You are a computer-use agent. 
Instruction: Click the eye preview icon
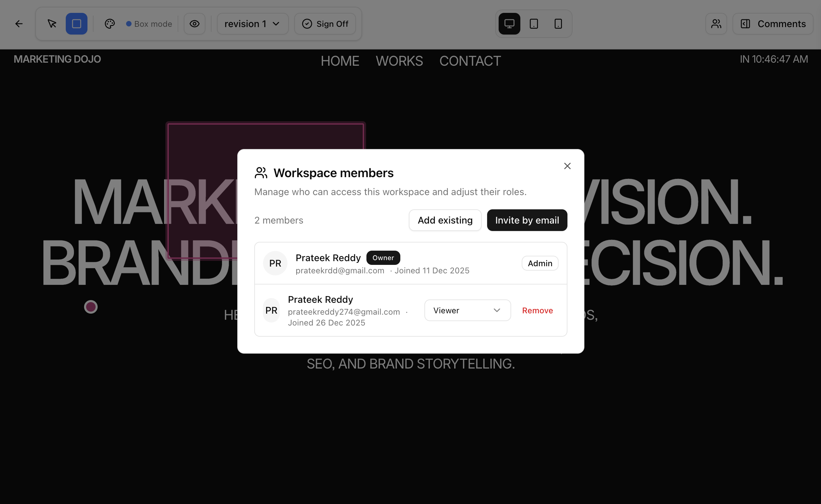click(x=194, y=23)
